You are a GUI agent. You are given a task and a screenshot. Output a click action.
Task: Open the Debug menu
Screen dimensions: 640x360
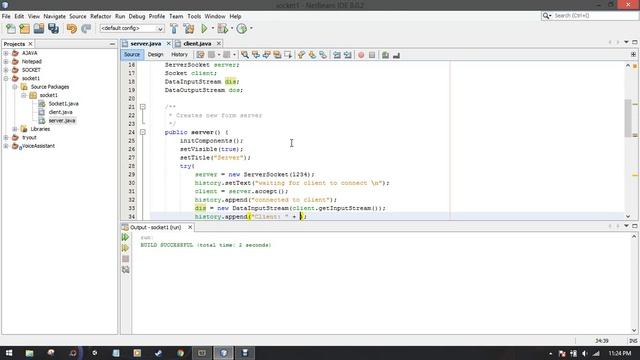pos(137,16)
